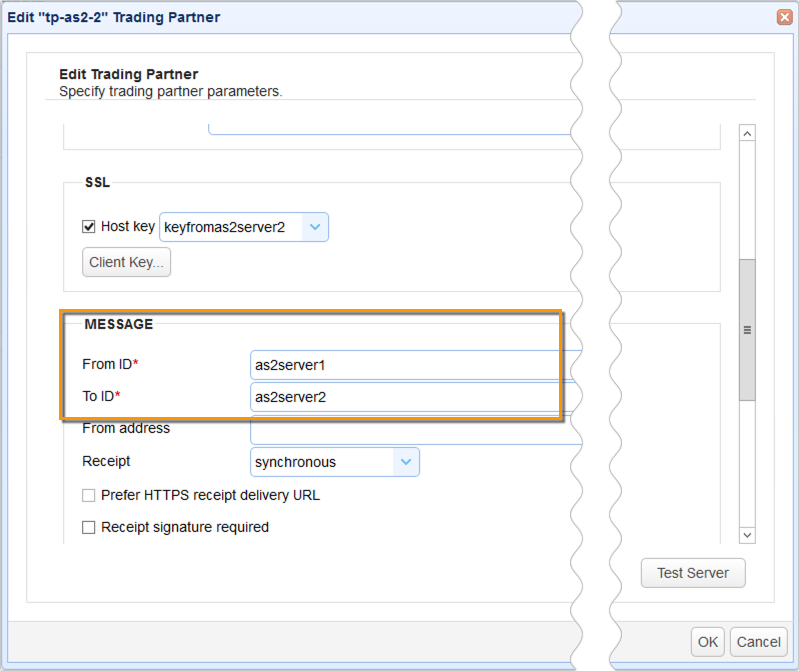Image resolution: width=799 pixels, height=671 pixels.
Task: Click the partially visible top text field
Action: click(x=390, y=129)
